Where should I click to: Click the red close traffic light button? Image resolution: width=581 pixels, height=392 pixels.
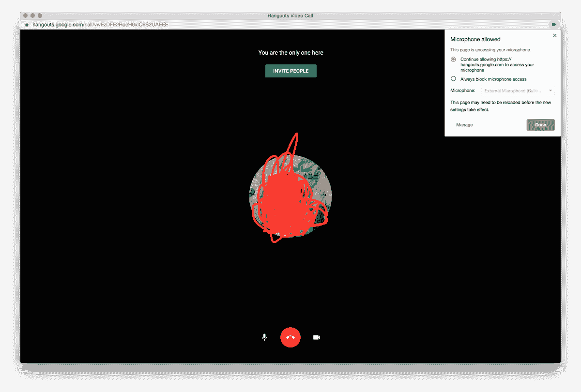(25, 15)
